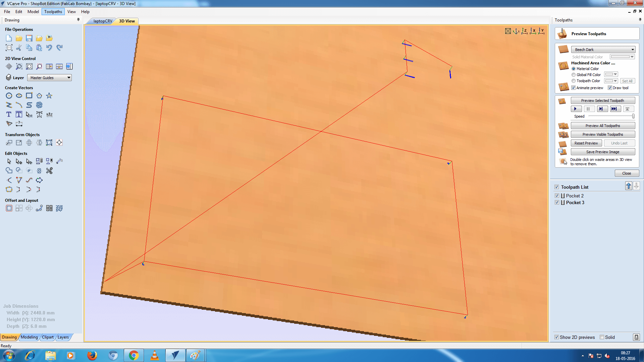Select the Draw Rectangle tool

click(x=29, y=96)
